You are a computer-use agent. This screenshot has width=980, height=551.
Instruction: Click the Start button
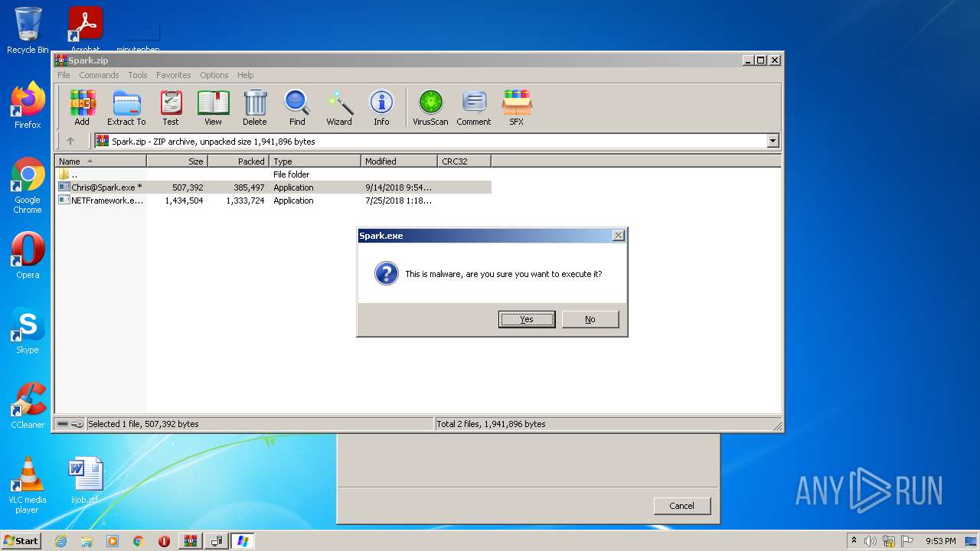click(21, 541)
